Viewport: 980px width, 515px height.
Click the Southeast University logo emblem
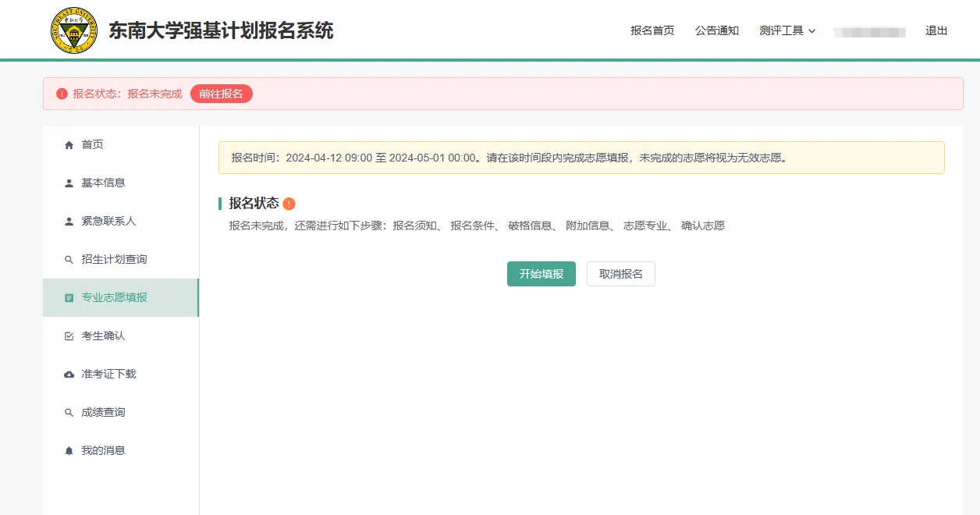click(73, 31)
